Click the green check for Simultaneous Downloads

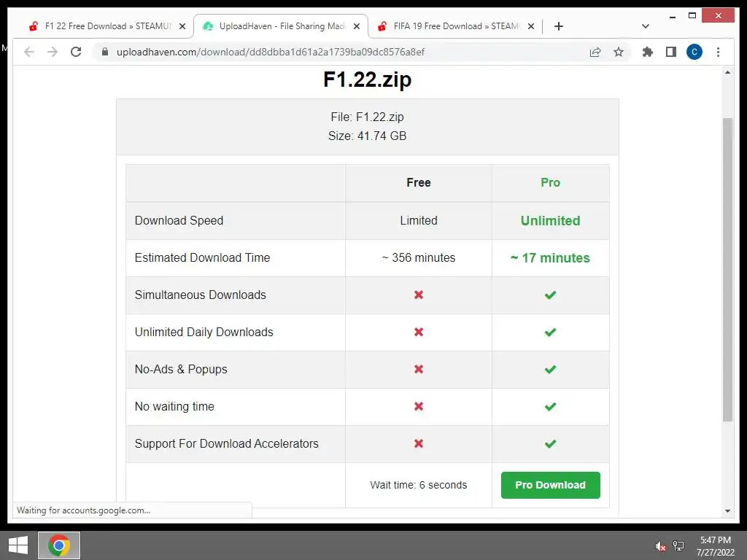click(550, 295)
